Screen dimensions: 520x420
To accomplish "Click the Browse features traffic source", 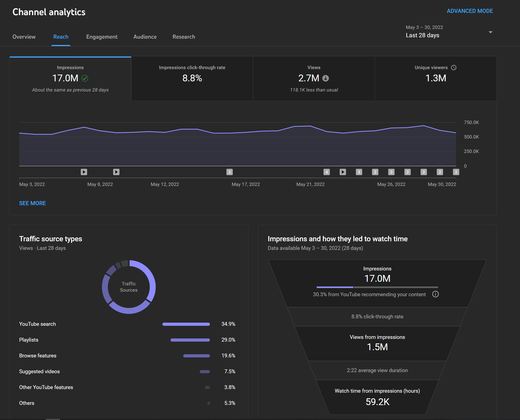I will (x=127, y=356).
